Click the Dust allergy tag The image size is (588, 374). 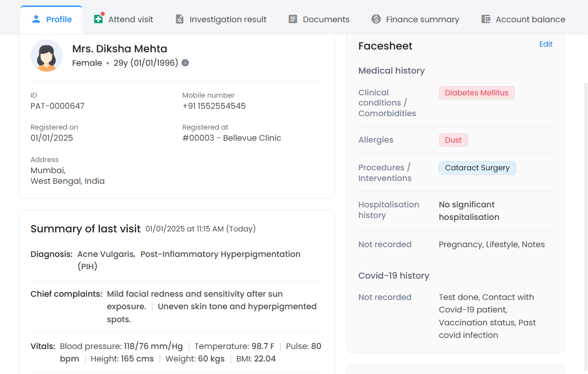click(x=453, y=140)
